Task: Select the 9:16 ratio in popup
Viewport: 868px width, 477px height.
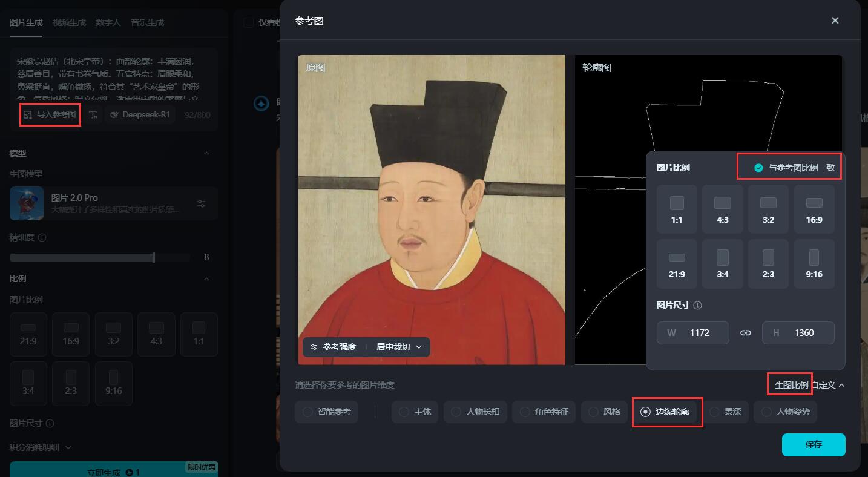Action: (x=814, y=264)
